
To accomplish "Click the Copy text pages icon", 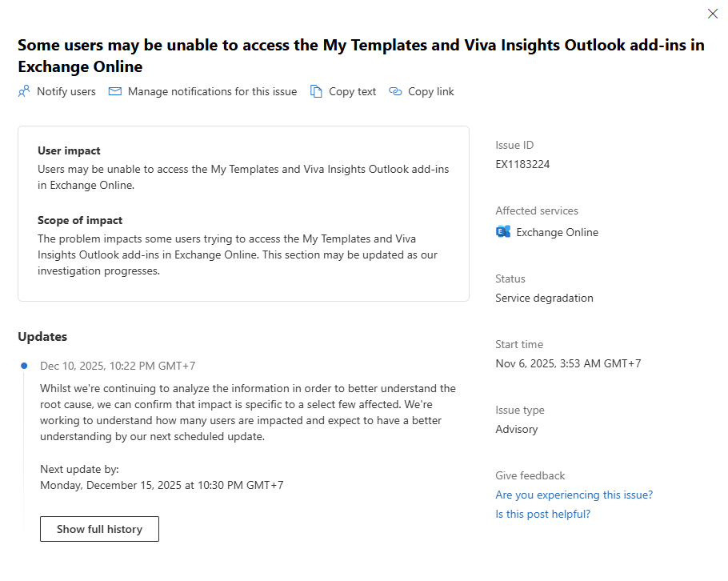I will pos(316,91).
